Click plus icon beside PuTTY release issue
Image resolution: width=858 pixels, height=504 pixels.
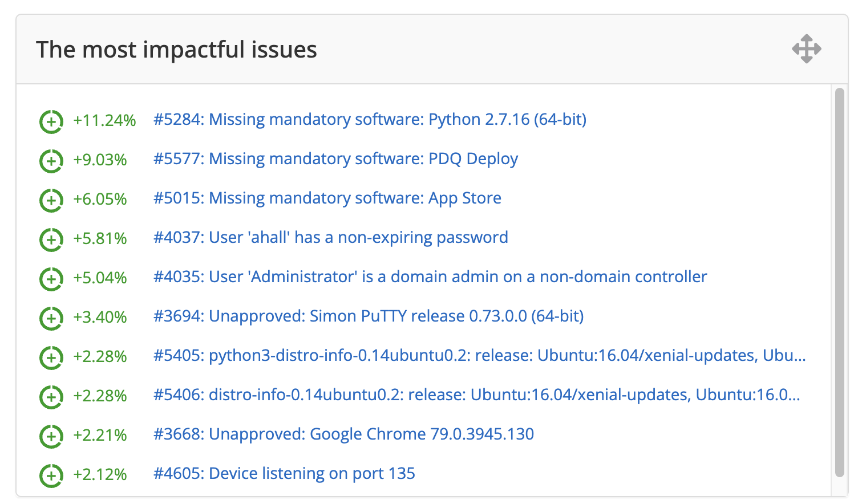tap(51, 318)
